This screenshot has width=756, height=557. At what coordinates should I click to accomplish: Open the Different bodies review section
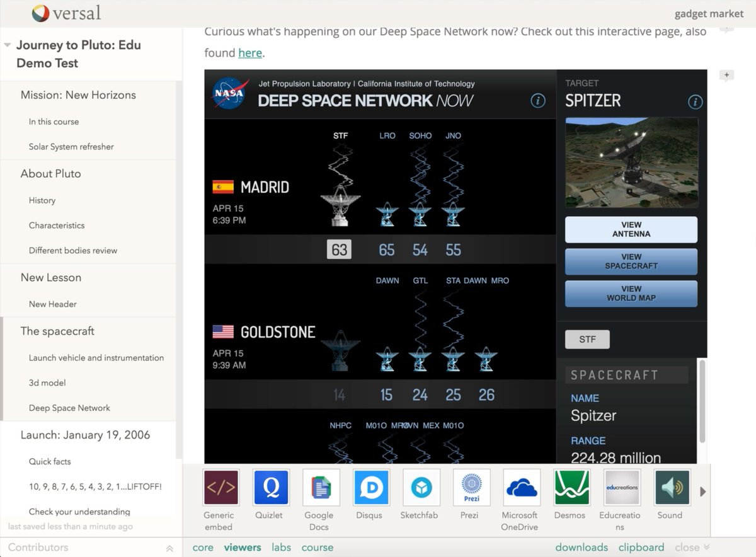pyautogui.click(x=73, y=251)
